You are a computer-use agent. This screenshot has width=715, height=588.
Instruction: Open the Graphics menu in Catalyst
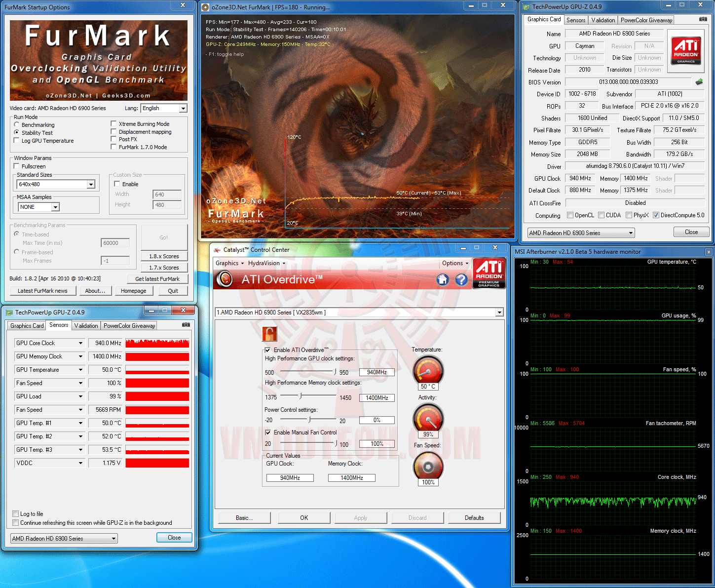tap(229, 263)
